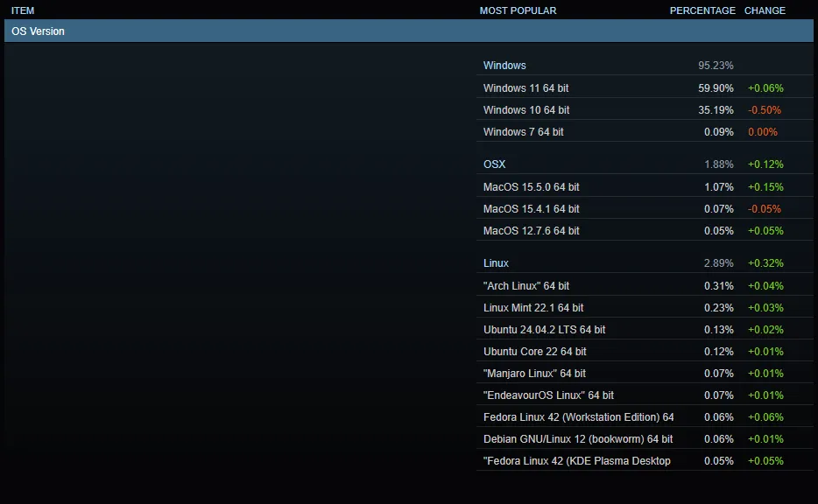Select Ubuntu Core 22 64 bit row
Screen dimensions: 818x504
tap(645, 351)
